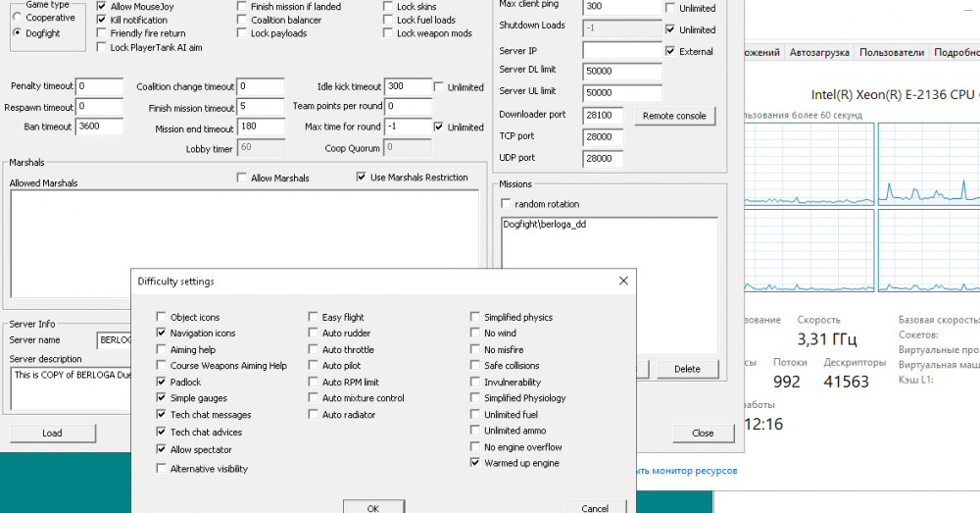The image size is (980, 513).
Task: Enable Lock PlayerTank AI aim
Action: (x=101, y=47)
